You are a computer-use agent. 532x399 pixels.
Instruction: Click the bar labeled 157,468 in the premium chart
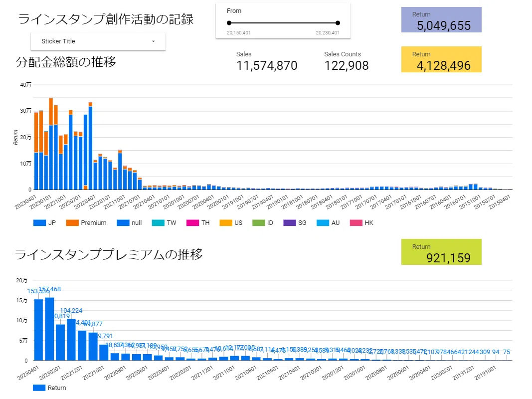[x=49, y=329]
